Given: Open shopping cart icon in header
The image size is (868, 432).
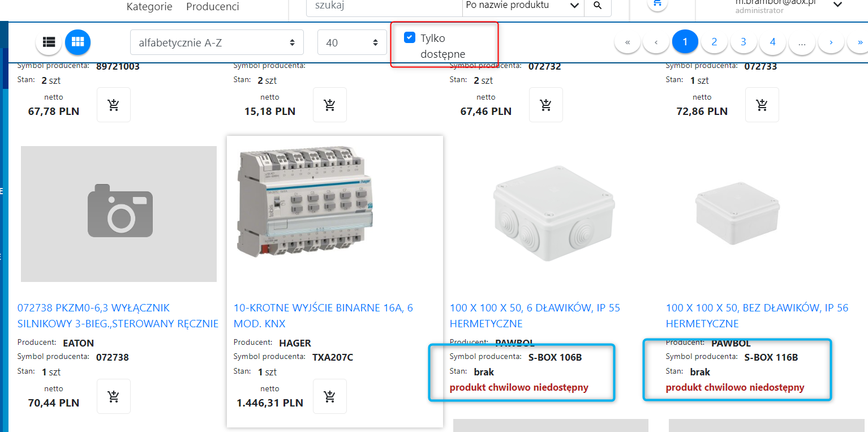Looking at the screenshot, I should click(656, 3).
